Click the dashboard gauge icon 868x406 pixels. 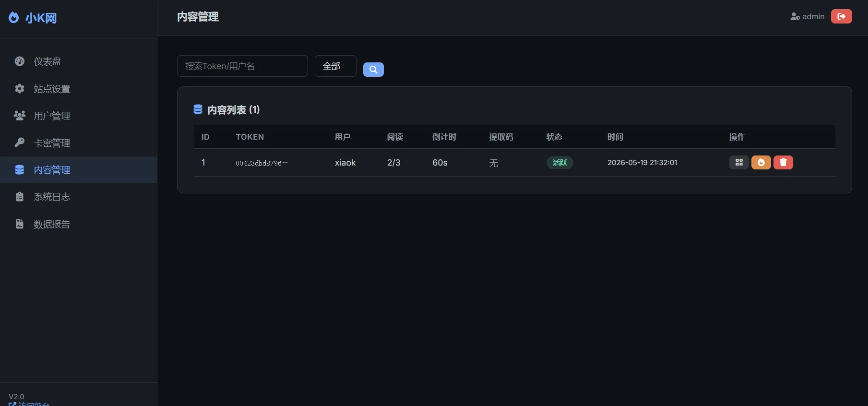pos(20,61)
